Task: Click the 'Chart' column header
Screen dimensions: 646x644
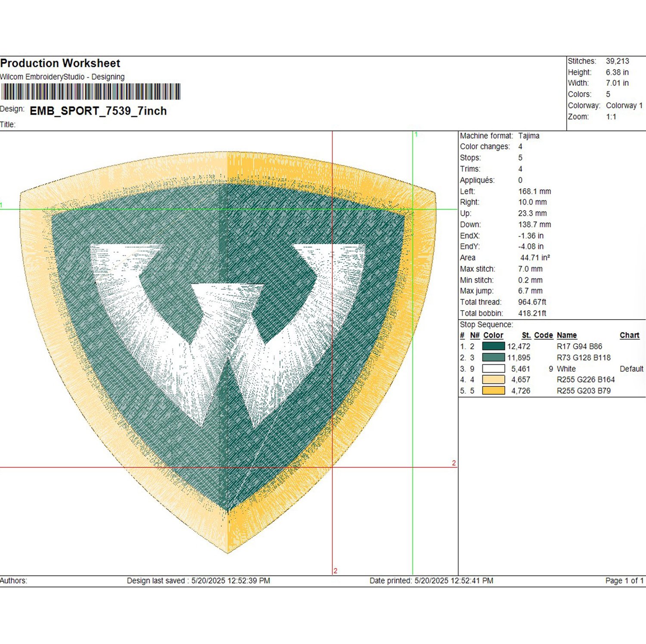Action: click(630, 335)
